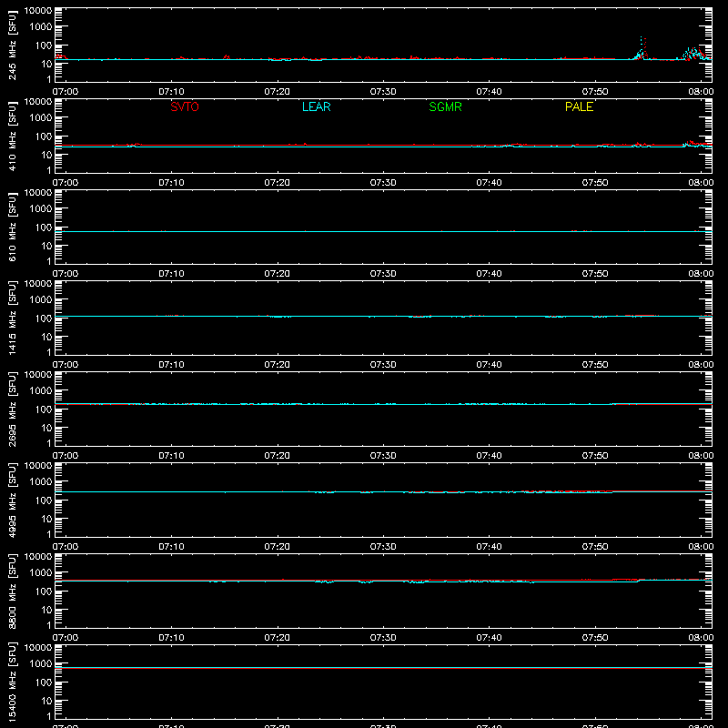The image size is (728, 728).
Task: Click 07:30 label under the 1415 MHz panel
Action: [383, 365]
